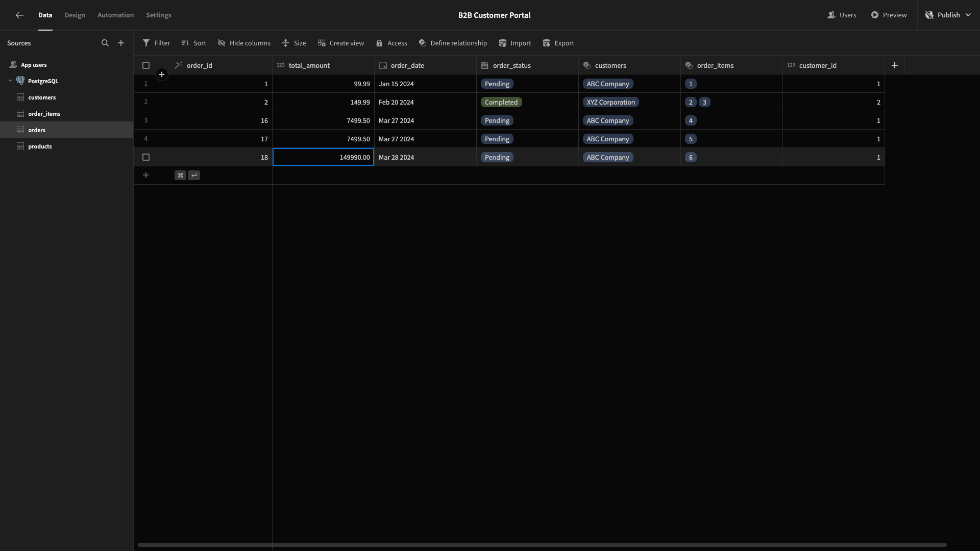Image resolution: width=980 pixels, height=551 pixels.
Task: Click the horizontal scrollbar at bottom
Action: coord(542,545)
